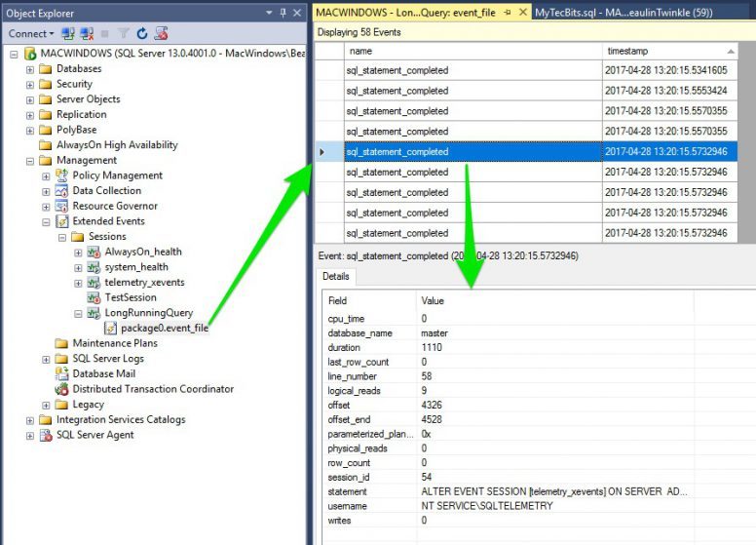Viewport: 756px width, 545px height.
Task: Switch to the event_file query tab
Action: [x=405, y=13]
